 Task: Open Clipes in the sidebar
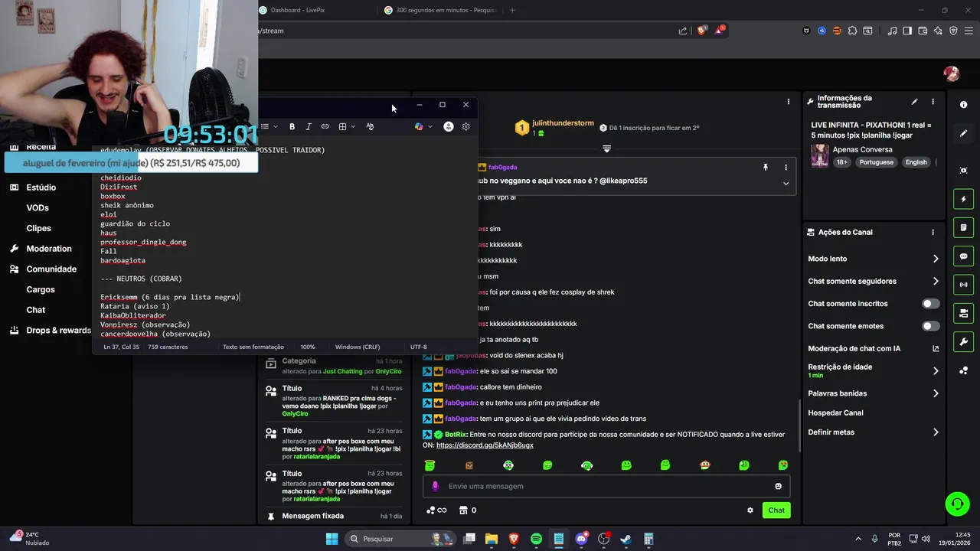click(39, 228)
